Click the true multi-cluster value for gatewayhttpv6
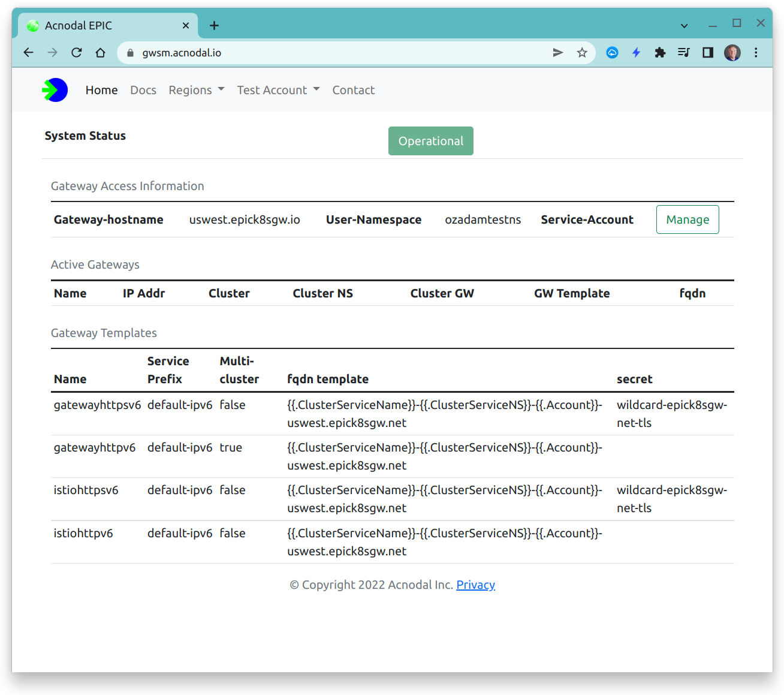 click(231, 447)
